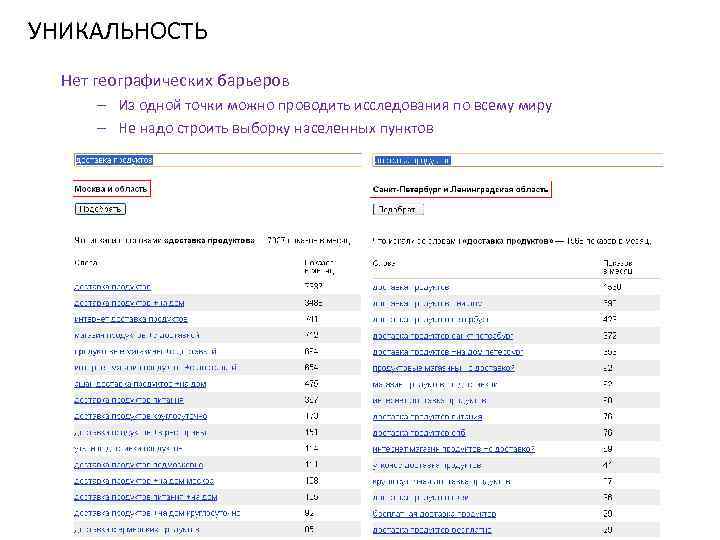The image size is (720, 540).
Task: Click the search field above Санкт-Петербург region
Action: 515,159
